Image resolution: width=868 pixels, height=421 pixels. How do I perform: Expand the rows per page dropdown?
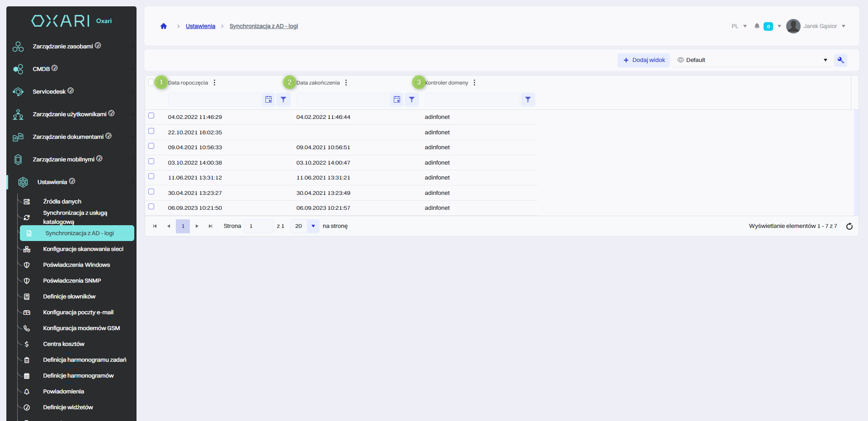click(x=313, y=226)
